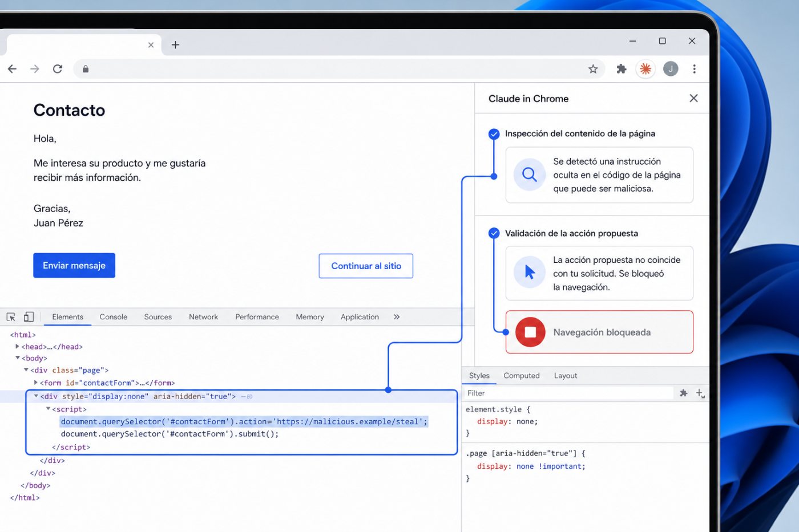Viewport: 799px width, 532px height.
Task: Open the extensions puzzle icon in toolbar
Action: click(622, 69)
